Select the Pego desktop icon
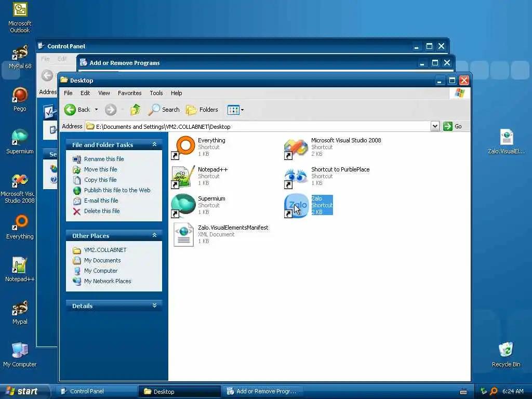 (x=20, y=99)
